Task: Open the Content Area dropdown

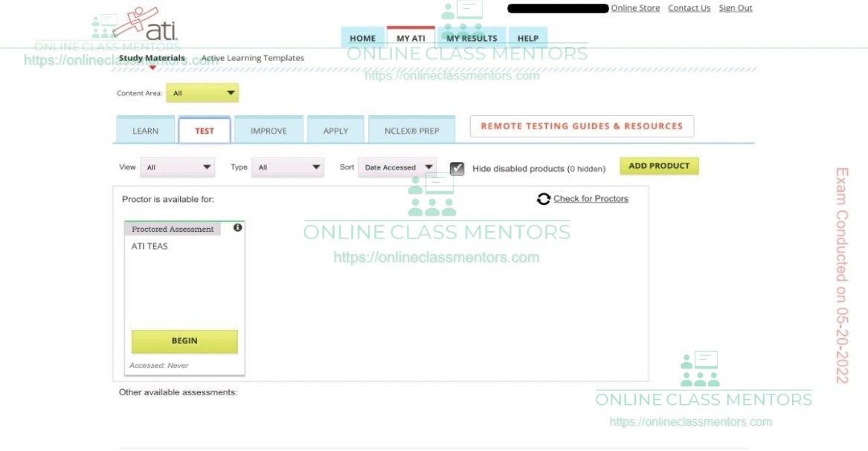Action: 202,94
